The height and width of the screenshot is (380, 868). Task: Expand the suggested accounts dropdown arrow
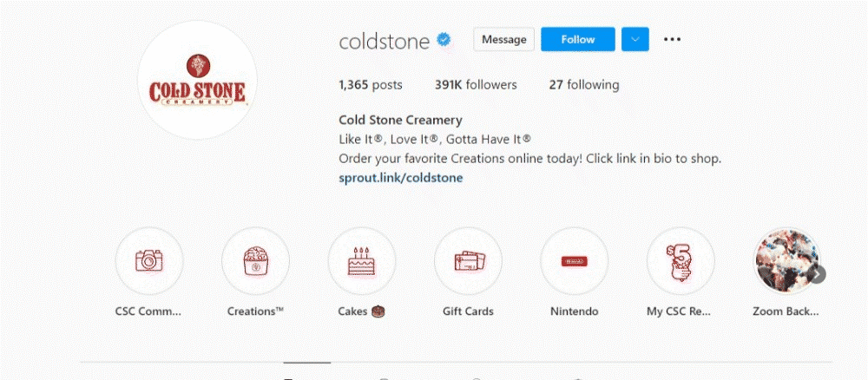[x=635, y=39]
